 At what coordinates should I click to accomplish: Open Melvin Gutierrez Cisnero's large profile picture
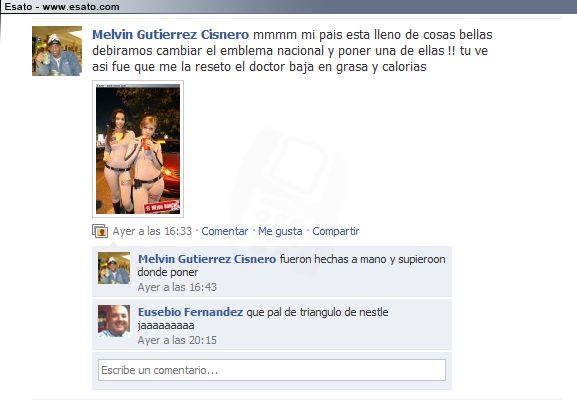pyautogui.click(x=57, y=51)
